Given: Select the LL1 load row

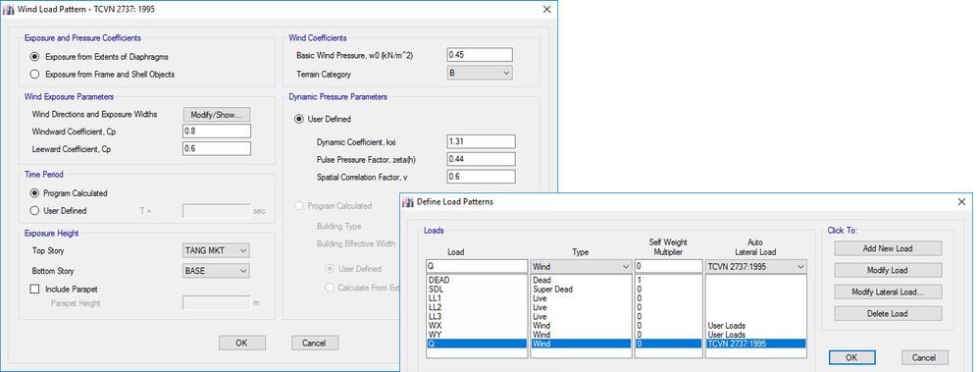Looking at the screenshot, I should point(477,298).
